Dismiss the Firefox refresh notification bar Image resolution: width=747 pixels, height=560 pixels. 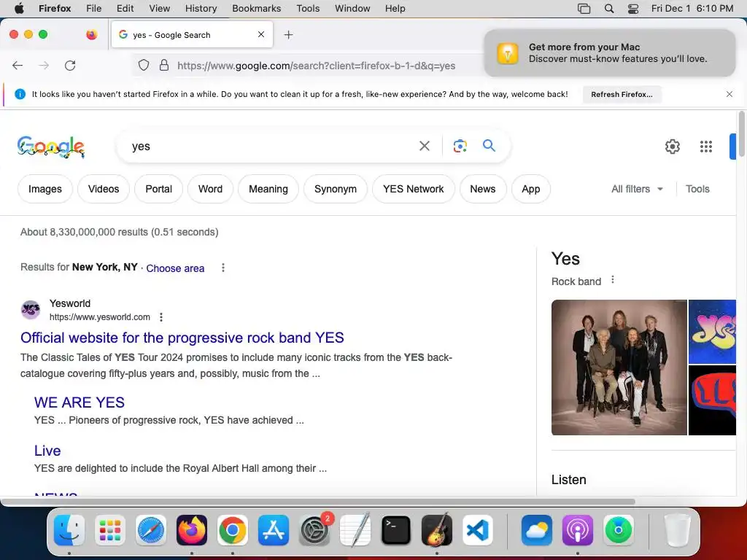pyautogui.click(x=729, y=94)
